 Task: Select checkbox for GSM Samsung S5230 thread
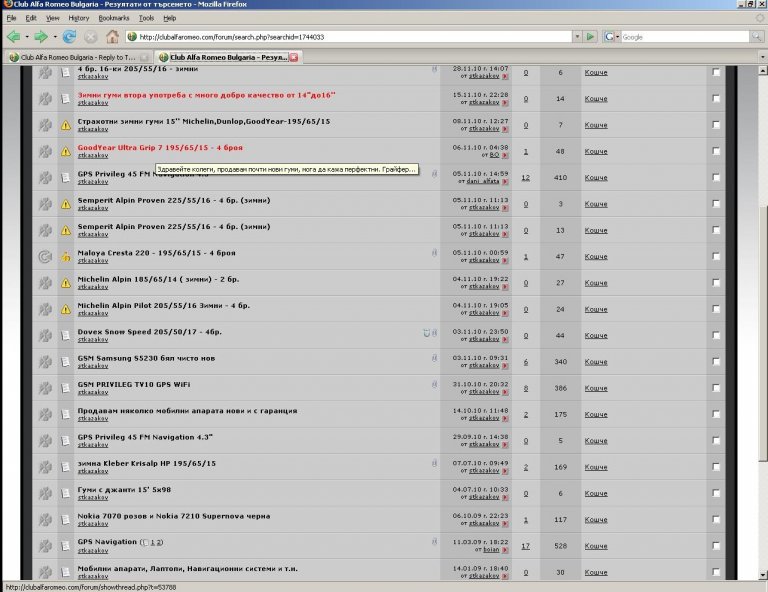click(715, 362)
